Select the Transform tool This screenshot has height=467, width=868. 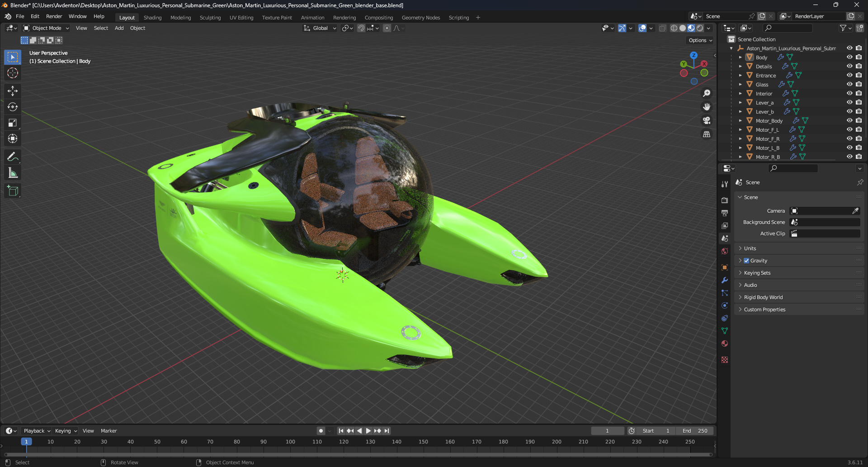point(13,138)
